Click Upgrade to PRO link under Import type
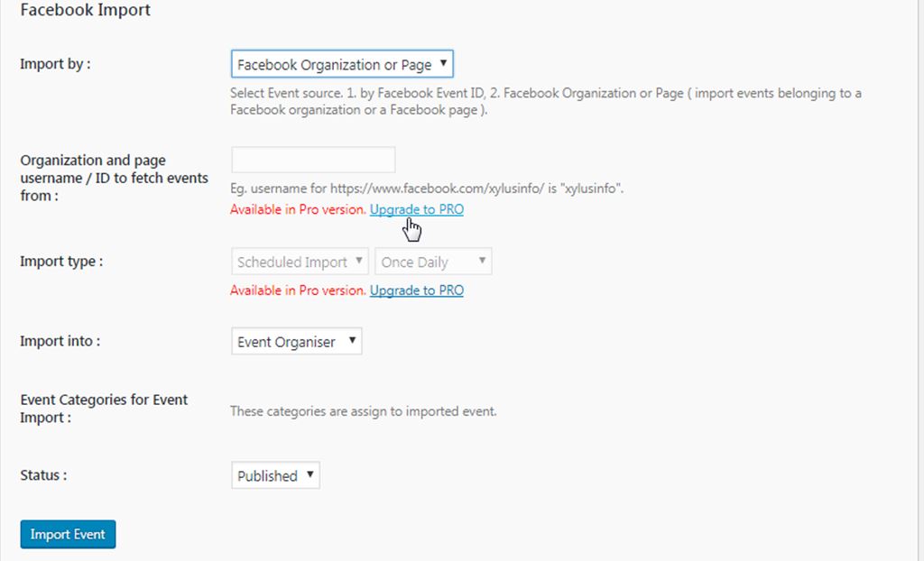Screen dimensions: 924x561 point(417,290)
